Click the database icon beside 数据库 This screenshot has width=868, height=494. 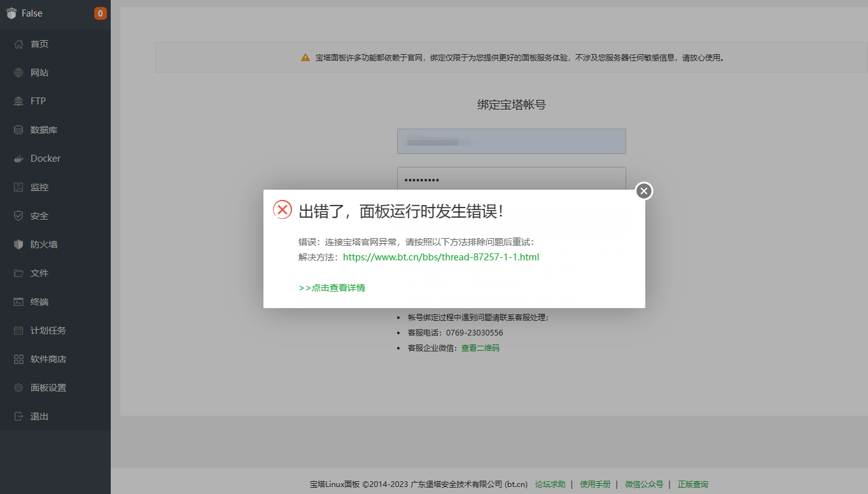pyautogui.click(x=18, y=130)
